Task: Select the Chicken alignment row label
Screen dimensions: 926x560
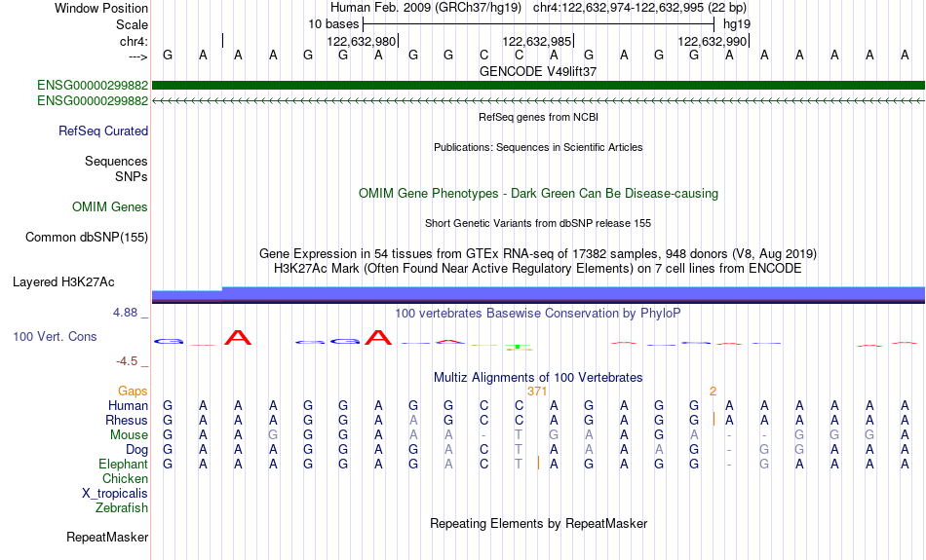Action: [x=125, y=478]
